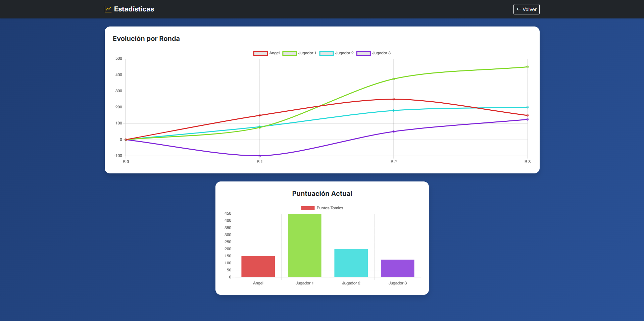The width and height of the screenshot is (644, 321).
Task: Select the purple Jugador 3 bar
Action: point(397,268)
